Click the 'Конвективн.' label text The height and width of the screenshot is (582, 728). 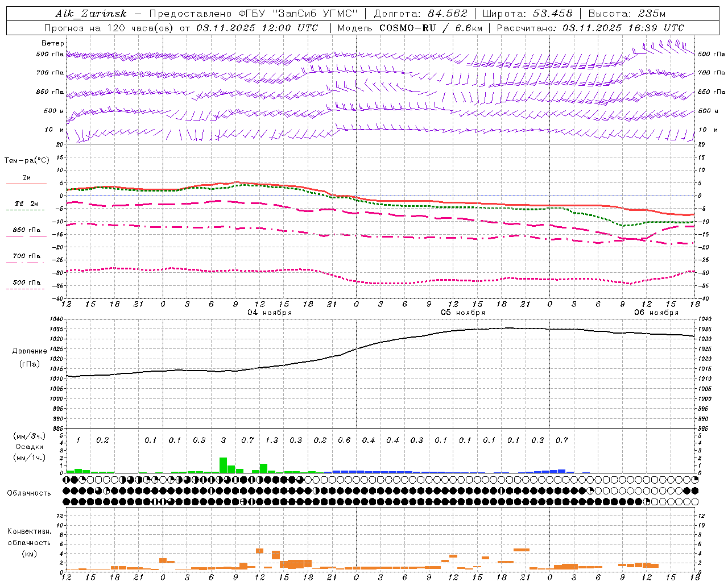30,531
